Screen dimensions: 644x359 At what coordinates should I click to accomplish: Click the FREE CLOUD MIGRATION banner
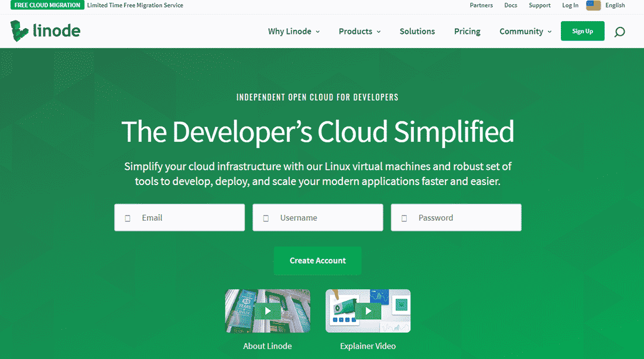point(47,5)
